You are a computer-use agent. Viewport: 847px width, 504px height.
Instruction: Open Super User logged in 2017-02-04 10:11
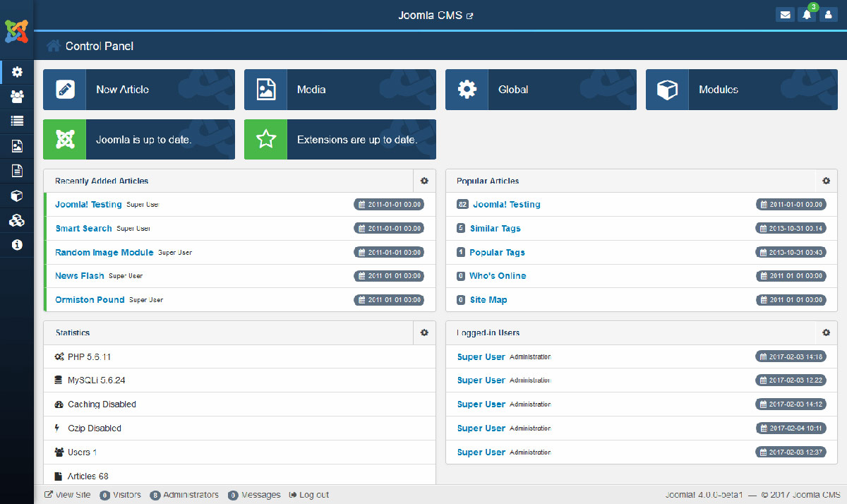point(481,428)
